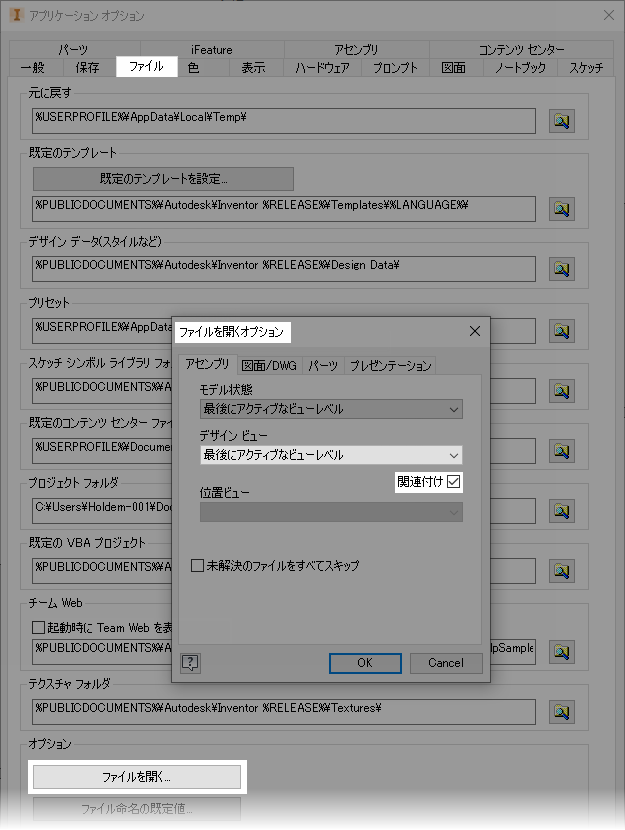625x830 pixels.
Task: Switch to the 一般 tab
Action: click(x=34, y=68)
